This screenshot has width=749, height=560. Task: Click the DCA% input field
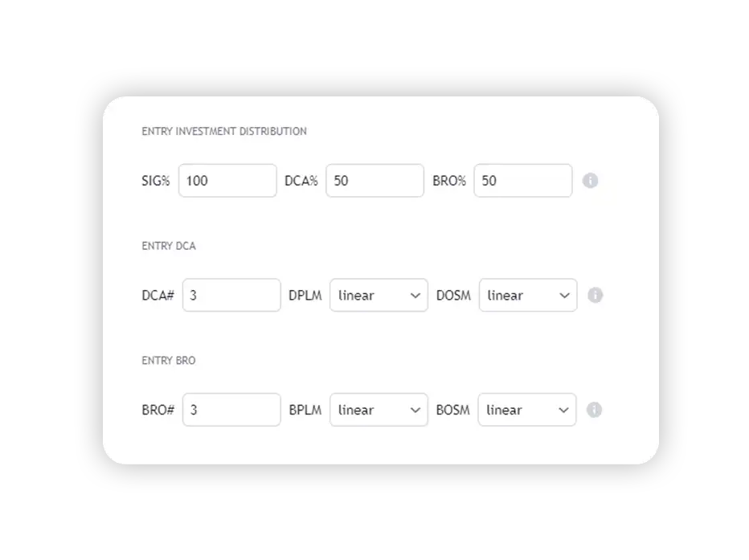tap(374, 181)
